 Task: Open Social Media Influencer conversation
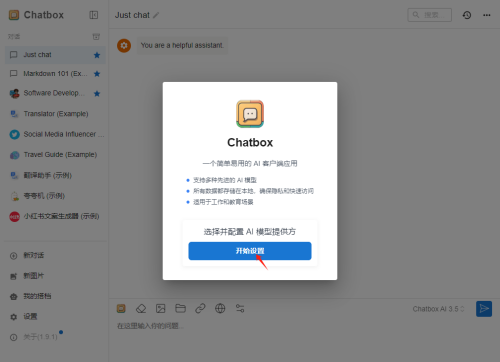(55, 134)
